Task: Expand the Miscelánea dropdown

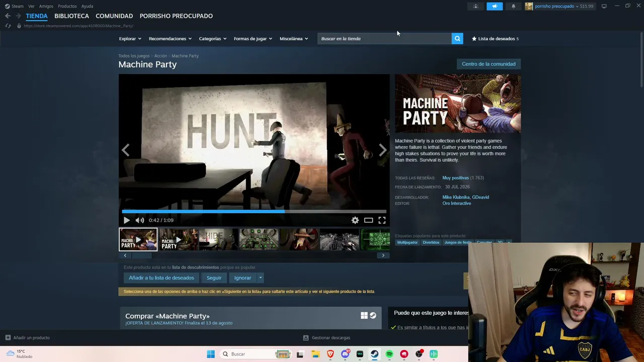Action: 293,39
